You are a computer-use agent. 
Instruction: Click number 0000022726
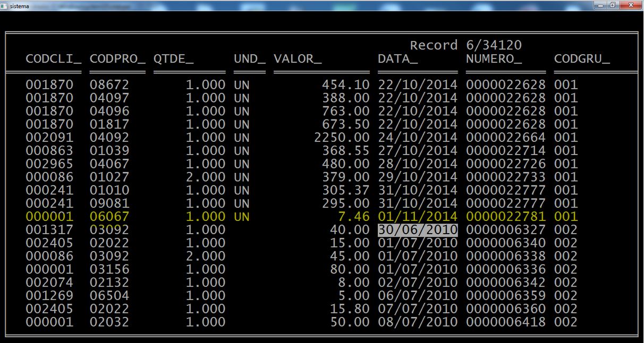coord(506,164)
